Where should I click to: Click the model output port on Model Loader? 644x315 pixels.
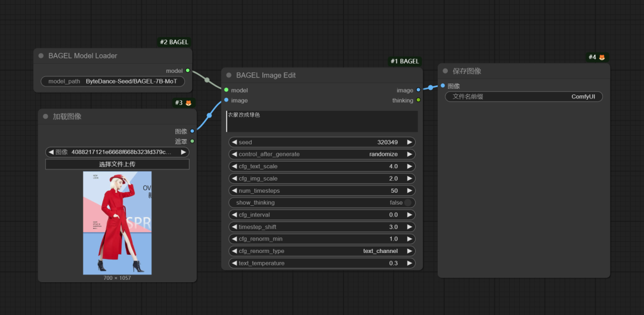coord(188,70)
